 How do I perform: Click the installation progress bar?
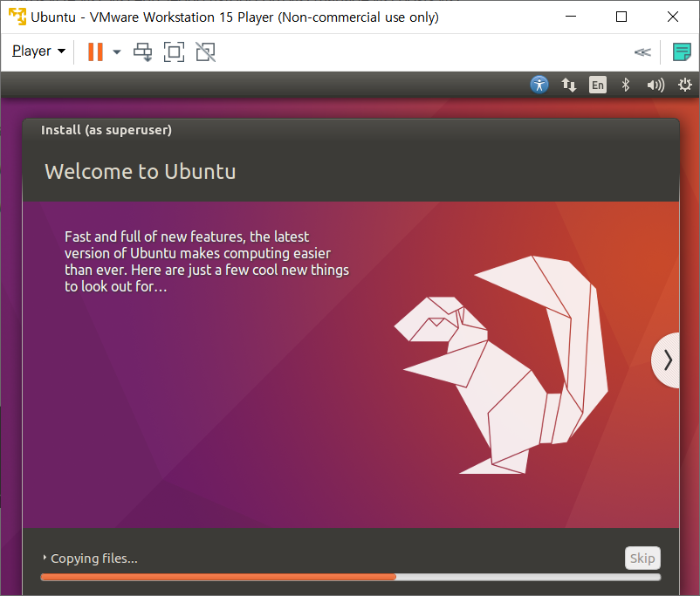point(351,577)
